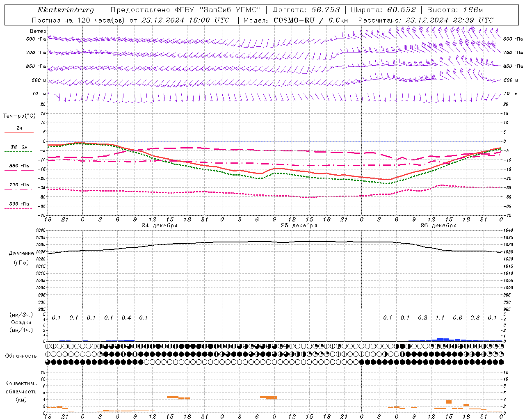Click the elevation text 'Высота: 166м'

(455, 10)
